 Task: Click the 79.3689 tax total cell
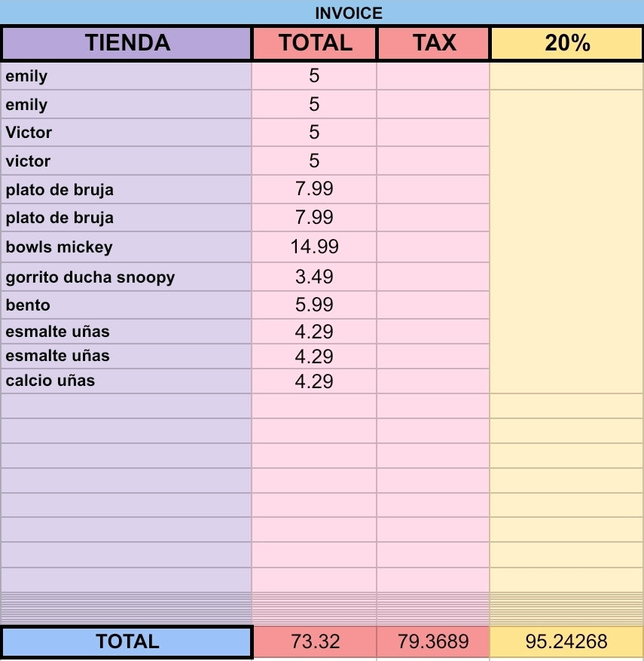(x=433, y=641)
